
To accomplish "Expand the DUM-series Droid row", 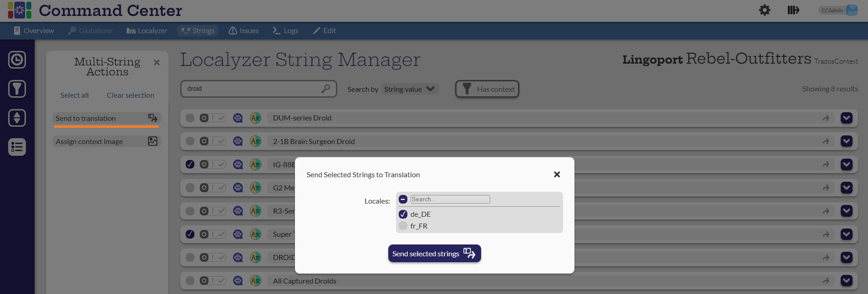I will (x=846, y=118).
